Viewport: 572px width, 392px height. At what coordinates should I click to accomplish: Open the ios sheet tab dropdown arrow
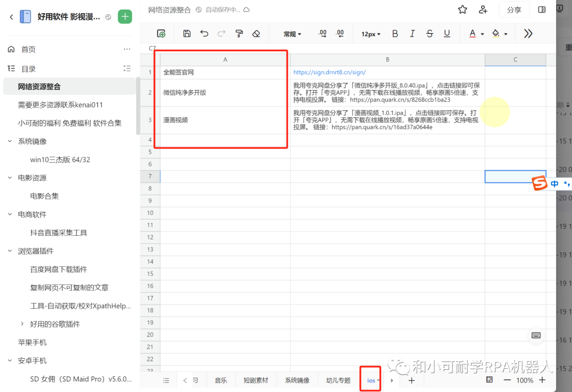coord(378,380)
